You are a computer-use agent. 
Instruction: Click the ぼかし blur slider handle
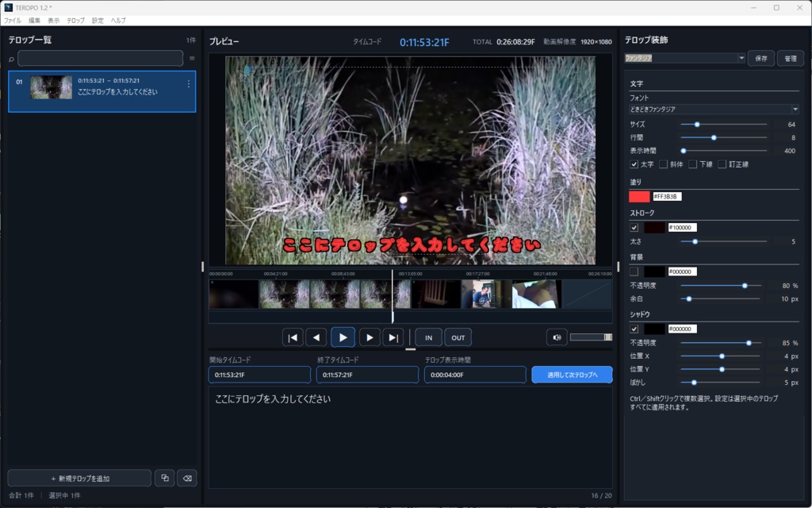pyautogui.click(x=694, y=383)
